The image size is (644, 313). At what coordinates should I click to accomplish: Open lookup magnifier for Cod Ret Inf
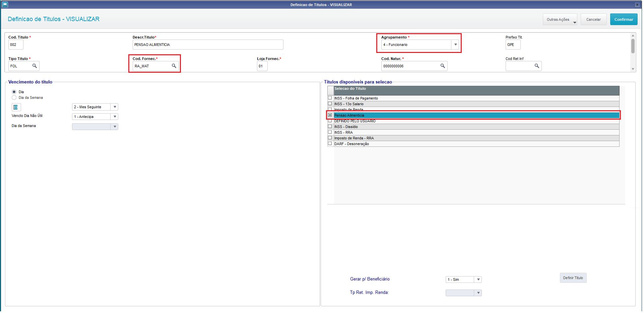click(x=537, y=66)
